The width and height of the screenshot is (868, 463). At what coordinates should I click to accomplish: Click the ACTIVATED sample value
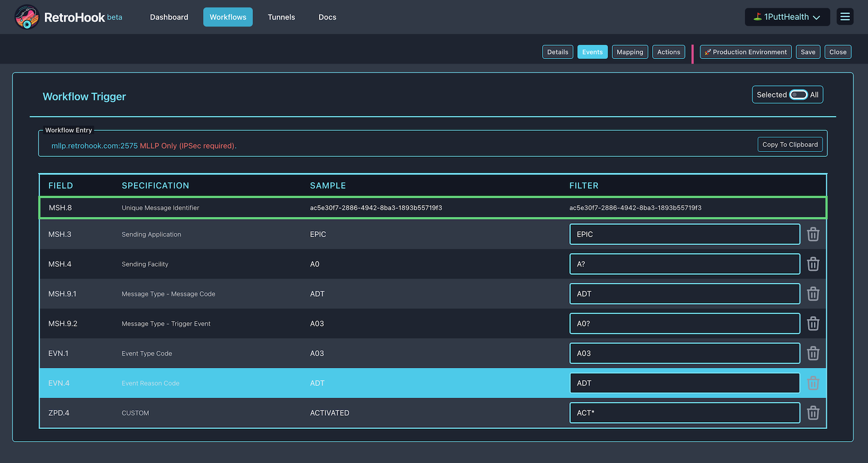pos(330,413)
